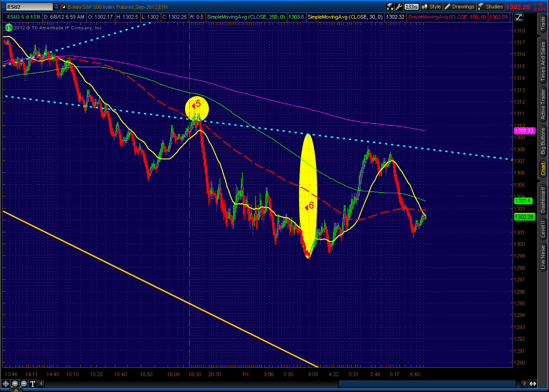Screen dimensions: 549x392
Task: Click the SimpleMovingAvg (CLOSE, 150, 0) label
Action: pos(447,17)
